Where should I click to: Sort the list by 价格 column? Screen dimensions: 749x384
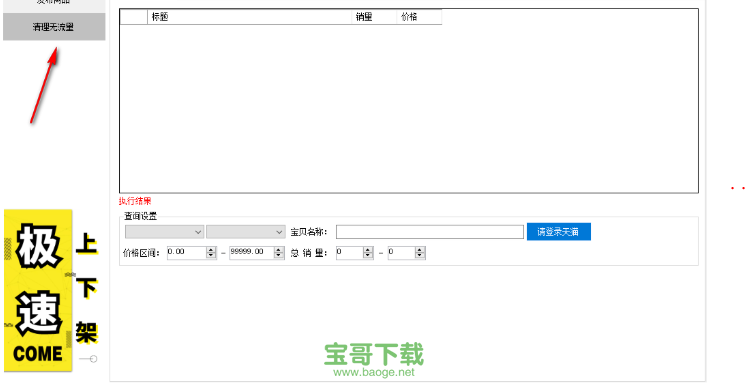(419, 17)
